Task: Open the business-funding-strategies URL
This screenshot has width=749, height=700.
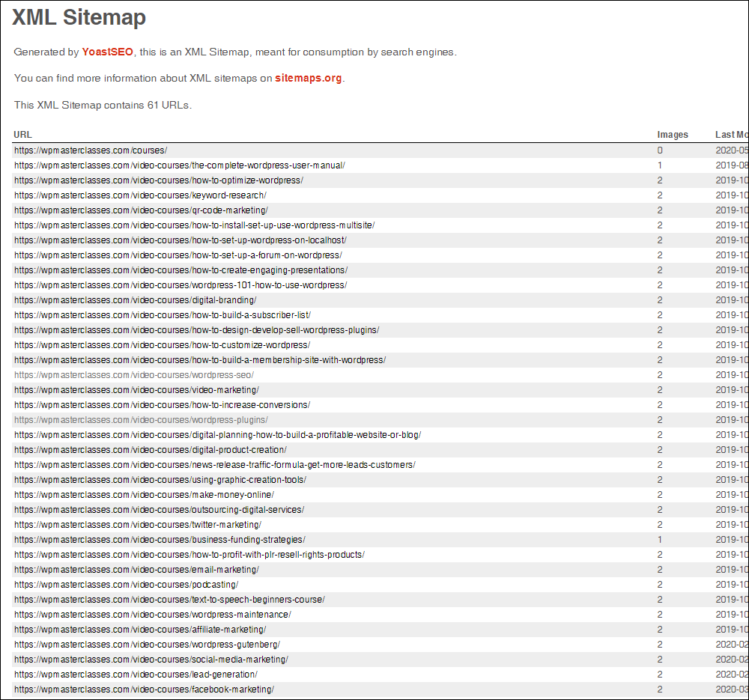Action: pos(160,540)
